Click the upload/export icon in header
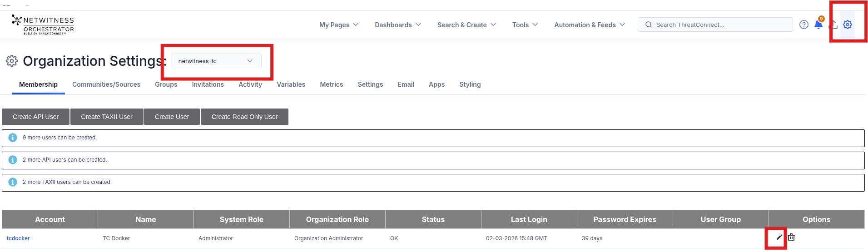This screenshot has height=252, width=868. (833, 25)
